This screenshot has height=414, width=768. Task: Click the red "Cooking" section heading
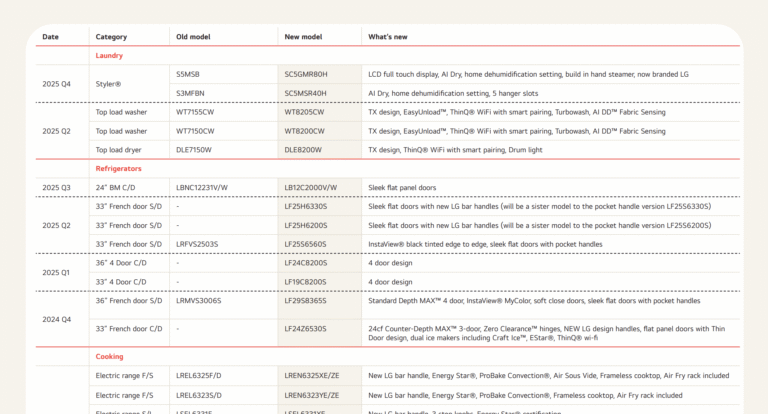pos(110,357)
